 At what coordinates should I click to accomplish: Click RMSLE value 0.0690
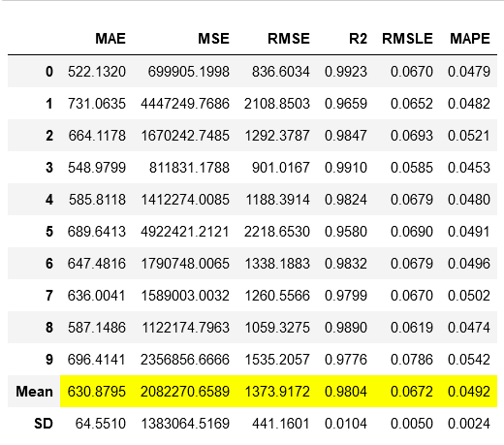click(412, 232)
